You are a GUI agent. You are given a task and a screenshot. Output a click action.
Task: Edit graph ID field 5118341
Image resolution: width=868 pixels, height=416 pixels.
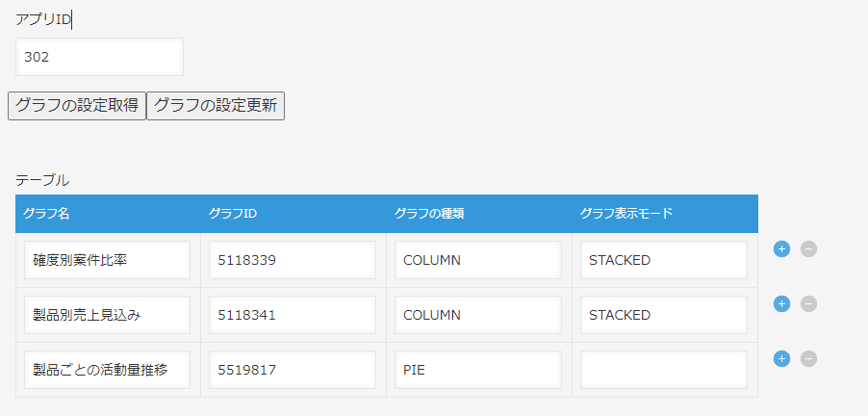[293, 315]
